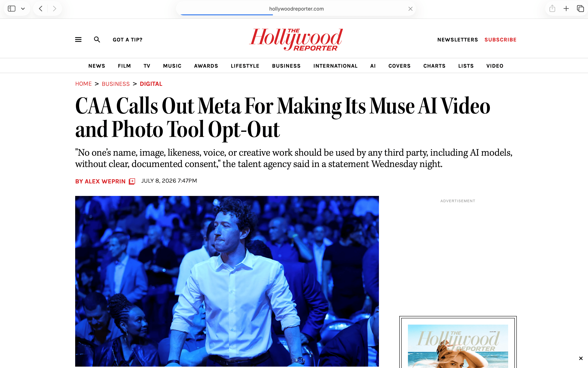Click the JULY 8, 2026 7:47PM timestamp
The width and height of the screenshot is (588, 368).
[x=169, y=181]
